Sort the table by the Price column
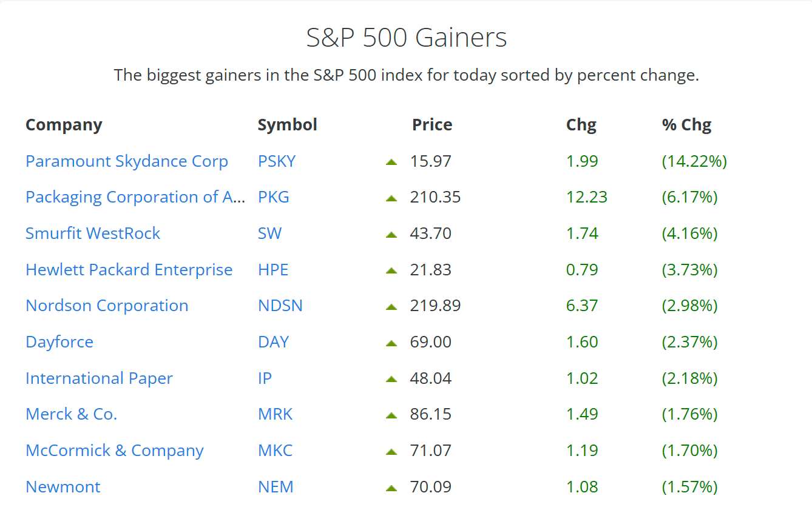Screen dimensions: 812x510 tap(432, 125)
